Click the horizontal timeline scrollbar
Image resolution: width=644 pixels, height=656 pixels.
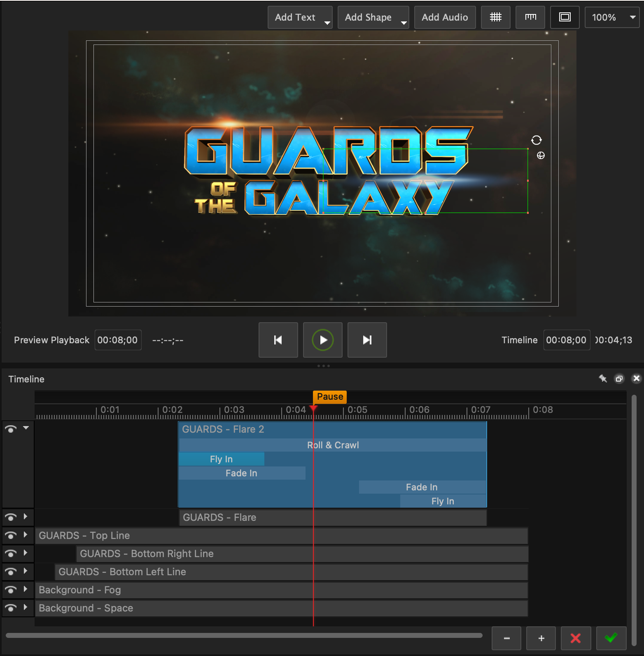click(x=244, y=635)
